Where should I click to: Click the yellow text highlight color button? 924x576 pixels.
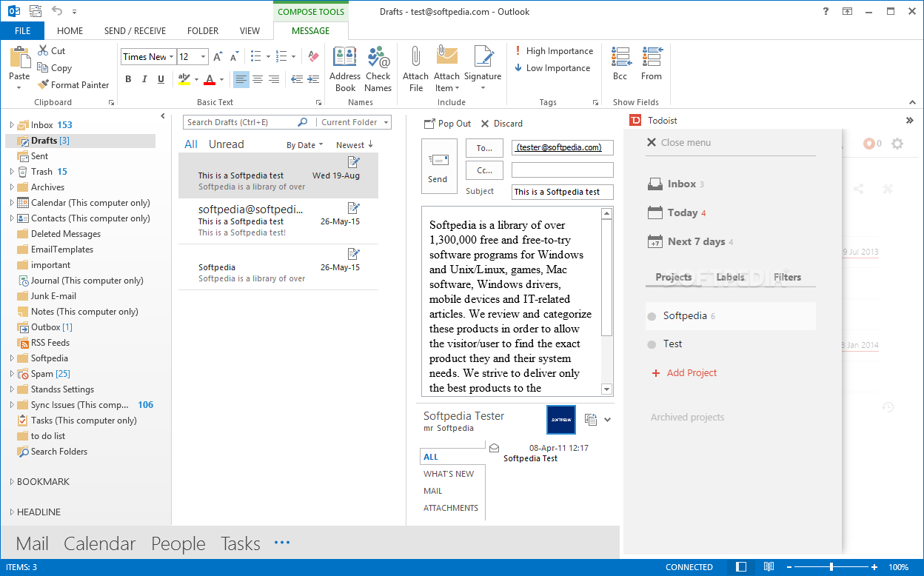184,79
